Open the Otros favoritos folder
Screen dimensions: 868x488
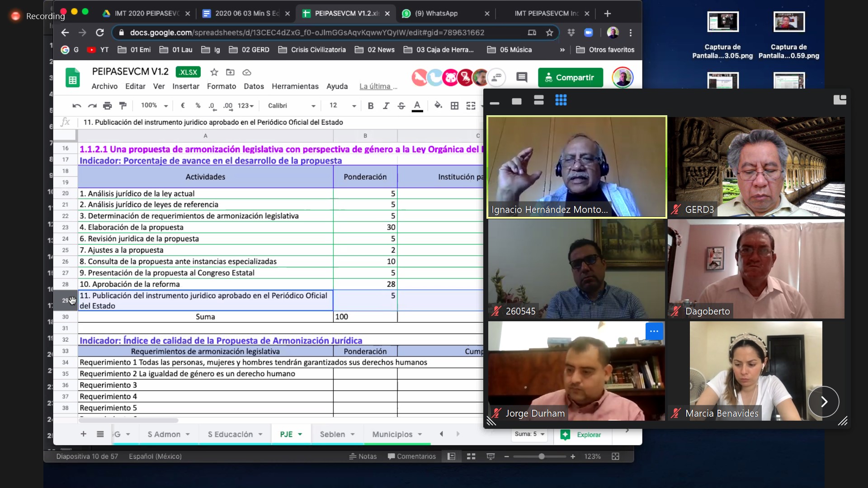(605, 50)
